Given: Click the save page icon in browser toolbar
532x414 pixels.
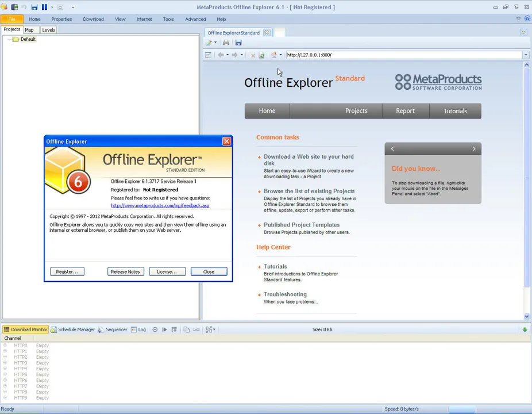Looking at the screenshot, I should [238, 43].
